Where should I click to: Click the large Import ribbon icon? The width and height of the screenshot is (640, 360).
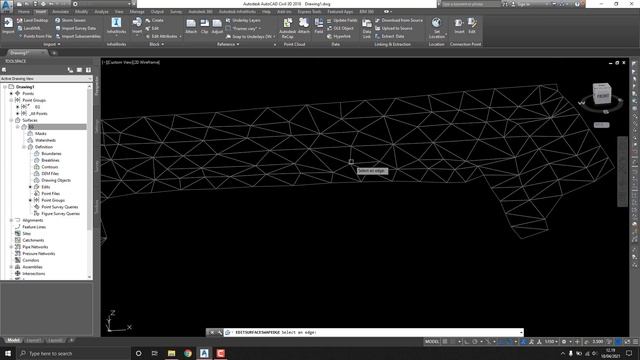pos(8,25)
